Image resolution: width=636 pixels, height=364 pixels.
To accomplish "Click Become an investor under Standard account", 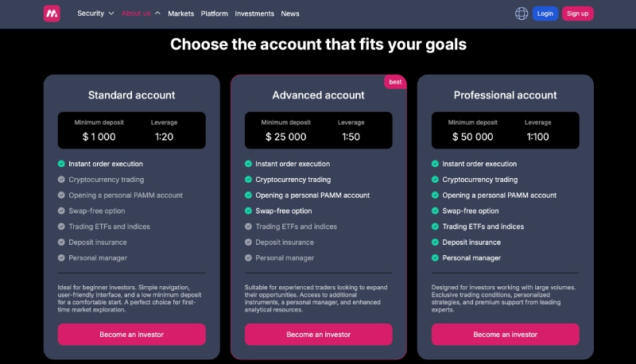I will pyautogui.click(x=132, y=335).
